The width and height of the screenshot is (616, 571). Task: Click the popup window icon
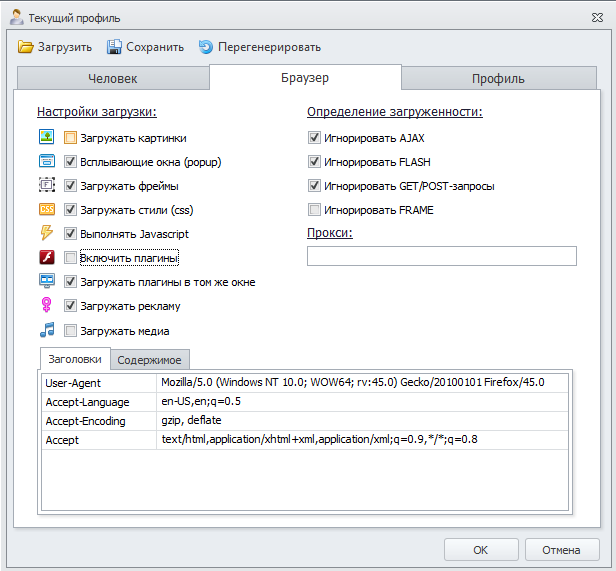46,162
